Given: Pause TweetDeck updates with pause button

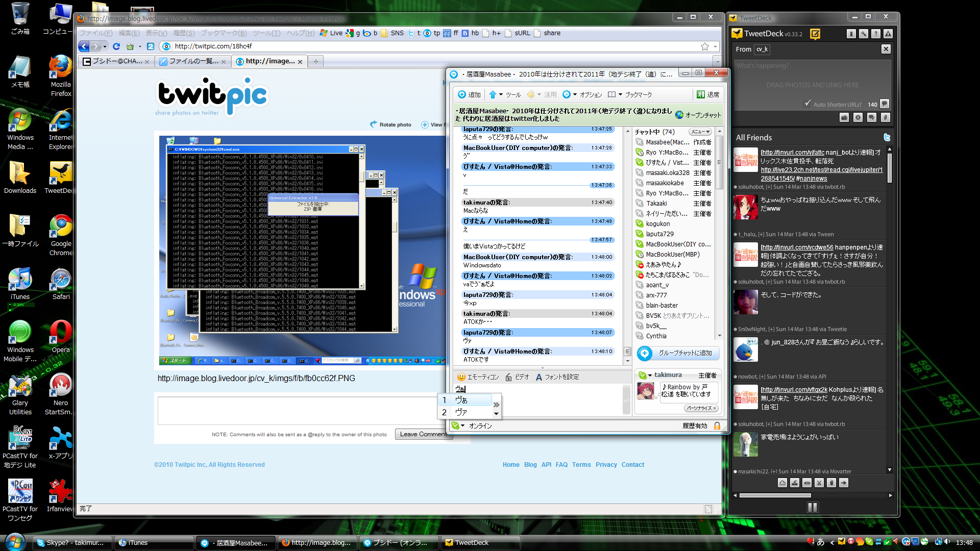Looking at the screenshot, I should click(813, 507).
